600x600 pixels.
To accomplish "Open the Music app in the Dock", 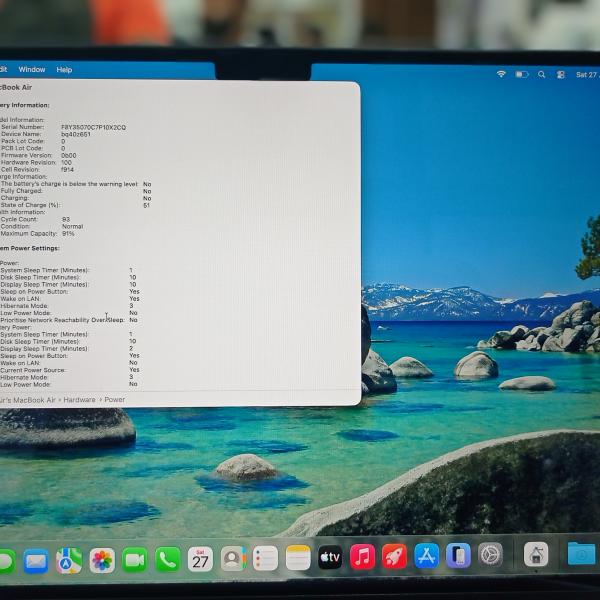I will point(362,557).
